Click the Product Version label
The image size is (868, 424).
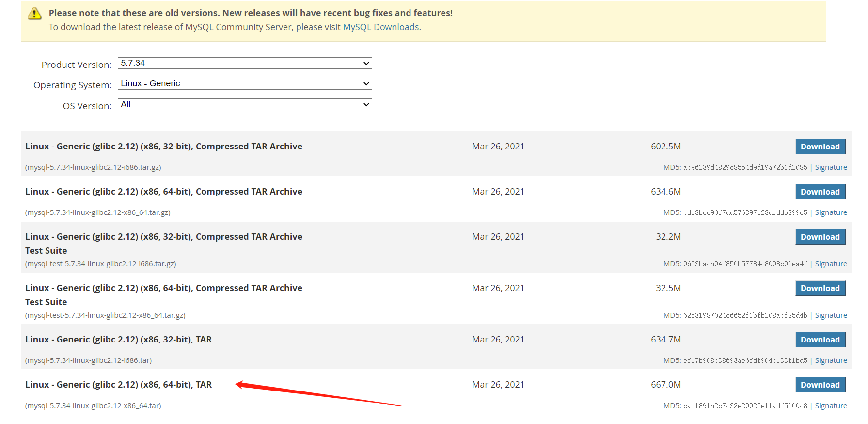77,65
